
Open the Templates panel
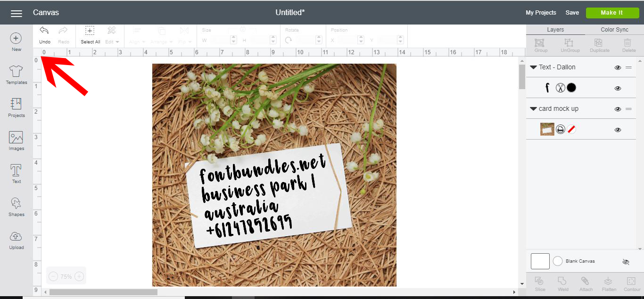(x=16, y=75)
